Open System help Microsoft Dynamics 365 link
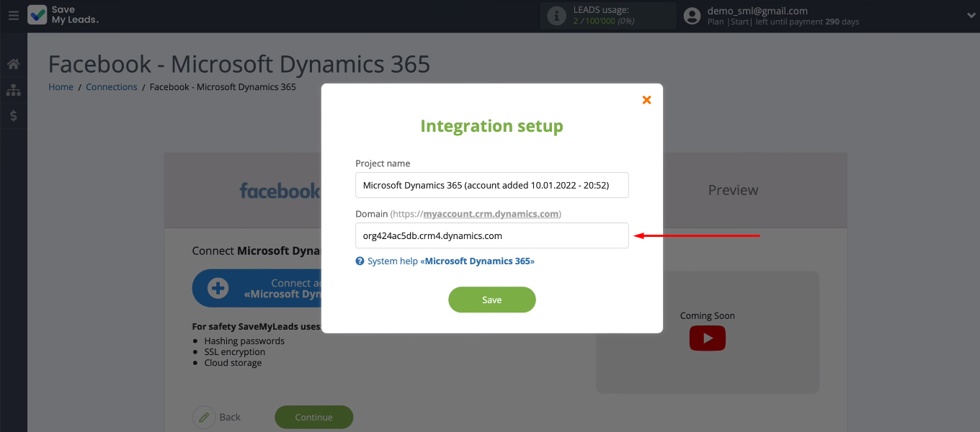This screenshot has height=432, width=980. click(x=451, y=261)
